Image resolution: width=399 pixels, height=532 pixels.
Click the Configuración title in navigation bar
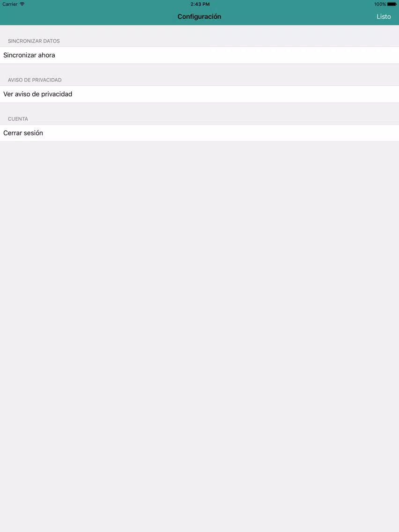[x=199, y=17]
